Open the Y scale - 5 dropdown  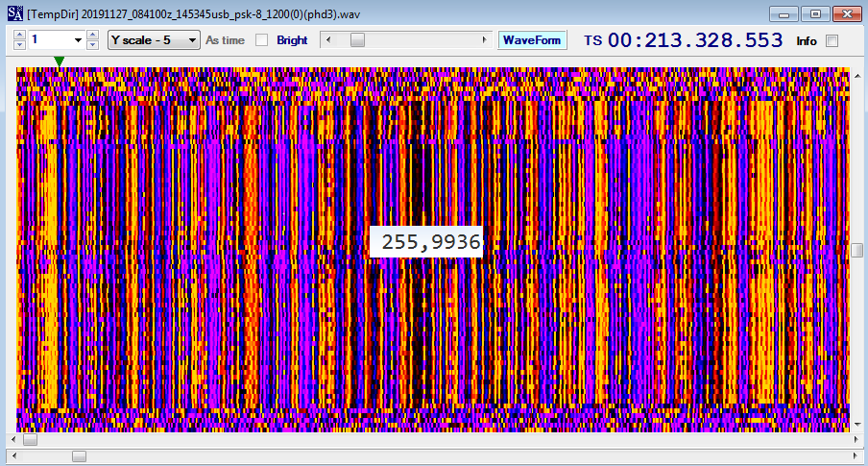click(154, 40)
